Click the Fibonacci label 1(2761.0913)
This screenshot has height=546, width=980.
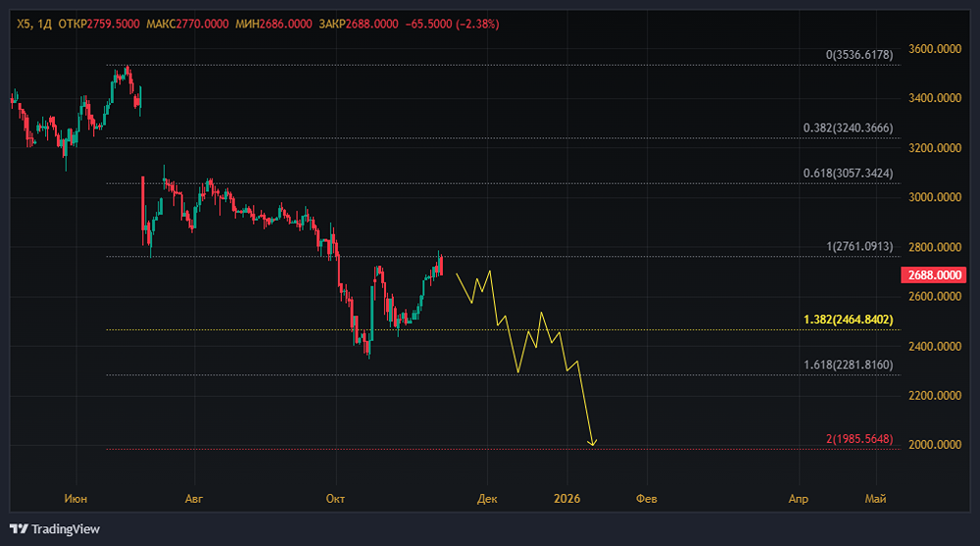[x=859, y=246]
